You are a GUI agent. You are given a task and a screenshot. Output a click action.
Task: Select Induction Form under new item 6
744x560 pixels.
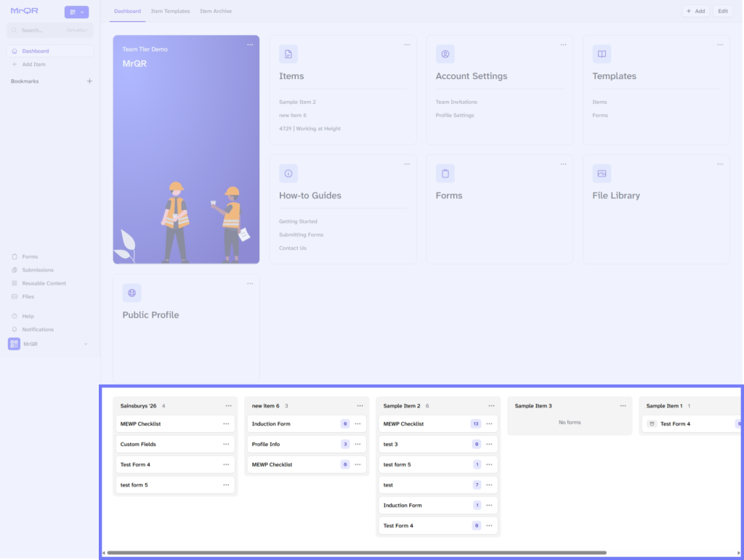tap(307, 424)
